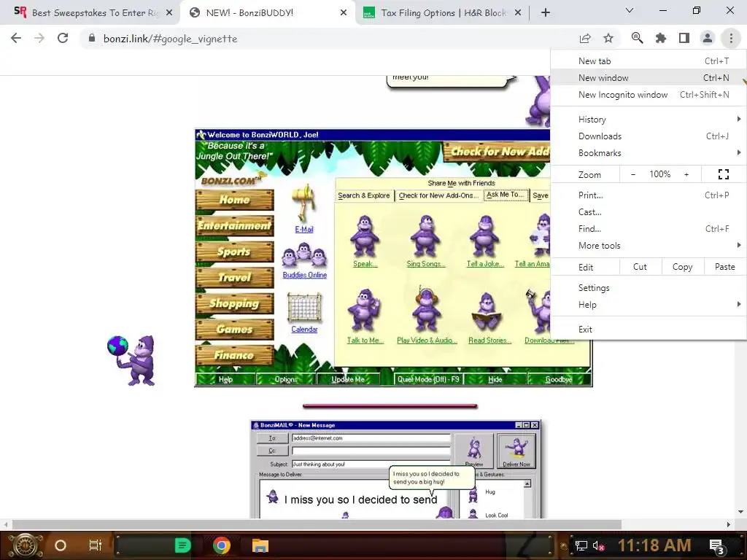
Task: Expand the Bookmarks submenu
Action: coord(649,153)
